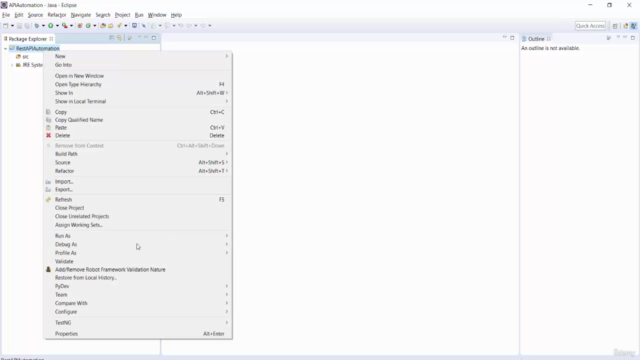Open the Package Explorer view menu dropdown
Viewport: 640px width, 360px height.
tap(139, 38)
